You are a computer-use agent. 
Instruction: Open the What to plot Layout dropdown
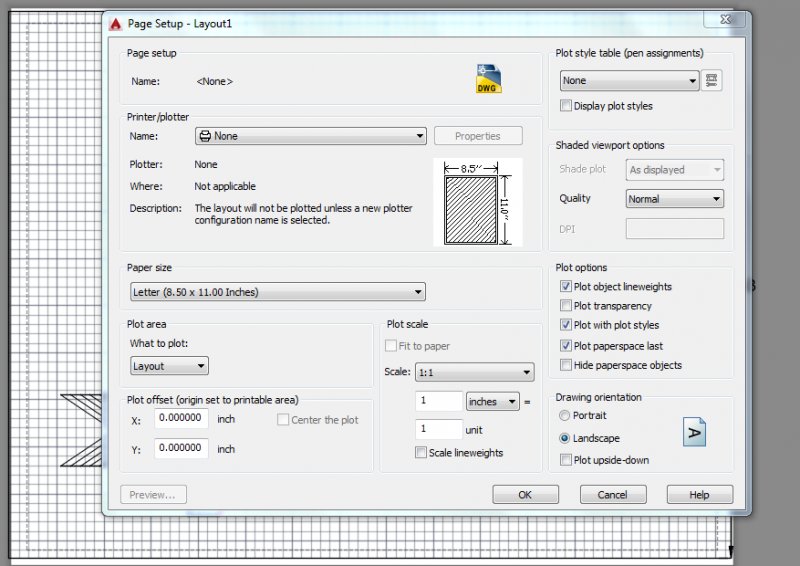[169, 366]
